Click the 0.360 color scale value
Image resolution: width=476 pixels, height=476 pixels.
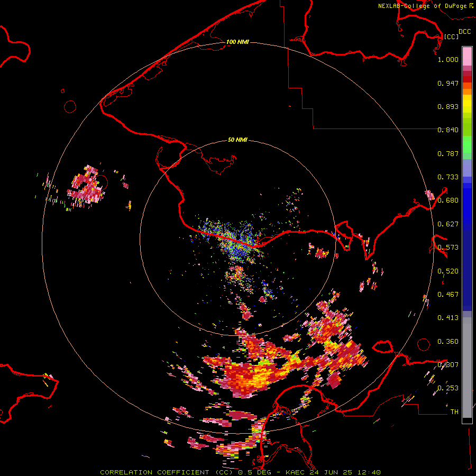coord(448,342)
